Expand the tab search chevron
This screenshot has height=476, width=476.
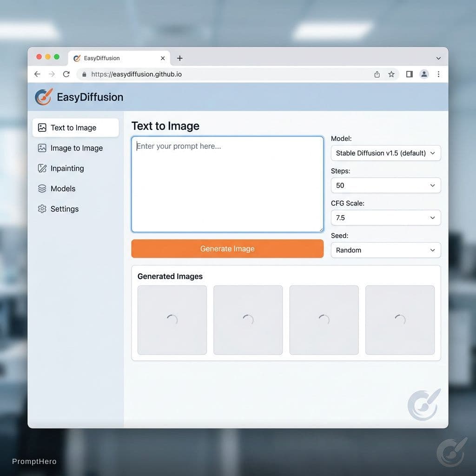tap(438, 58)
